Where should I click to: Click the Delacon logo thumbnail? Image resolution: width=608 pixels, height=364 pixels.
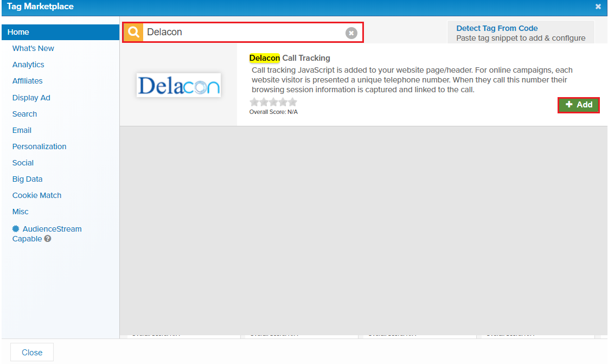[178, 85]
